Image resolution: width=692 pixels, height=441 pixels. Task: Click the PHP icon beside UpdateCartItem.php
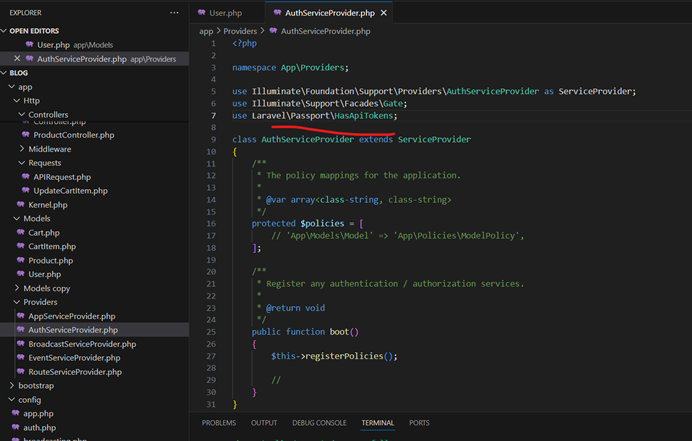[26, 190]
